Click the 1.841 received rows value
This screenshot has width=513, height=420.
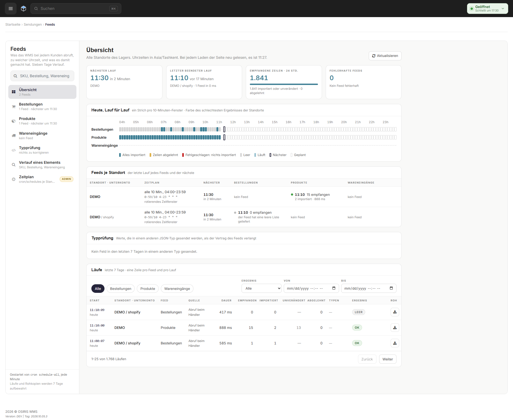pos(259,78)
